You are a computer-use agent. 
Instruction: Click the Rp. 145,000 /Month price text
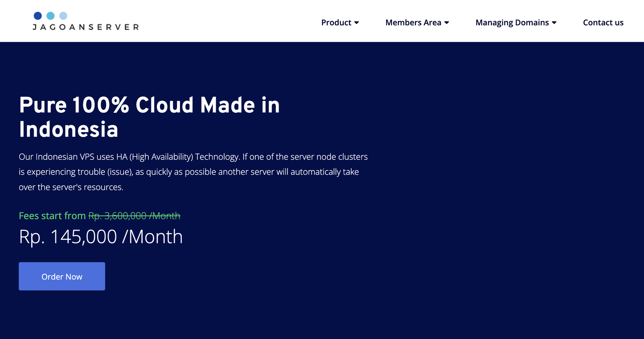(101, 237)
